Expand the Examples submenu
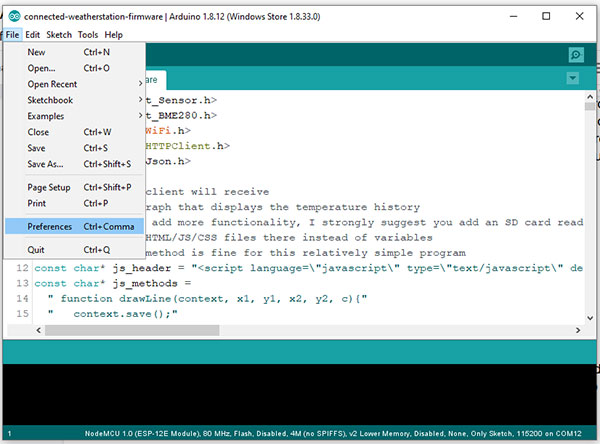 (x=46, y=116)
